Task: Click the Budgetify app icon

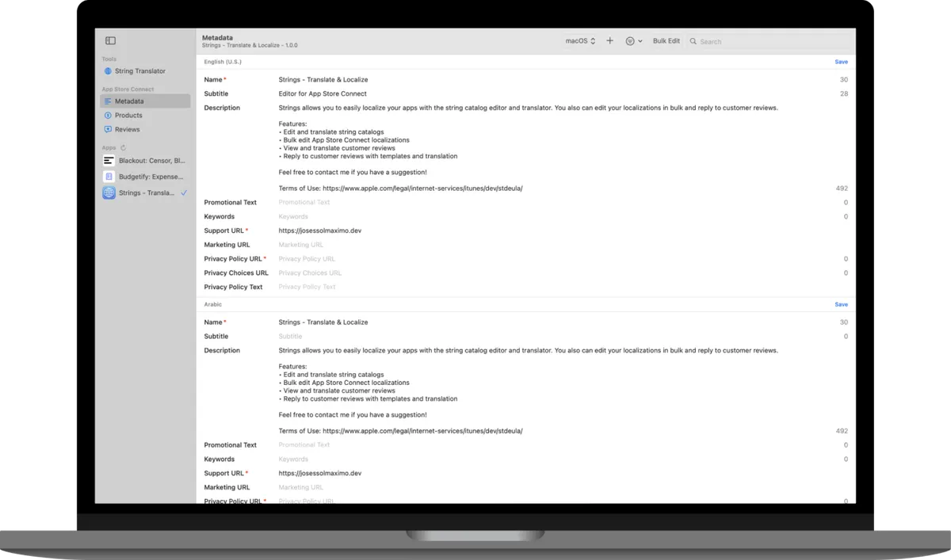Action: click(109, 177)
